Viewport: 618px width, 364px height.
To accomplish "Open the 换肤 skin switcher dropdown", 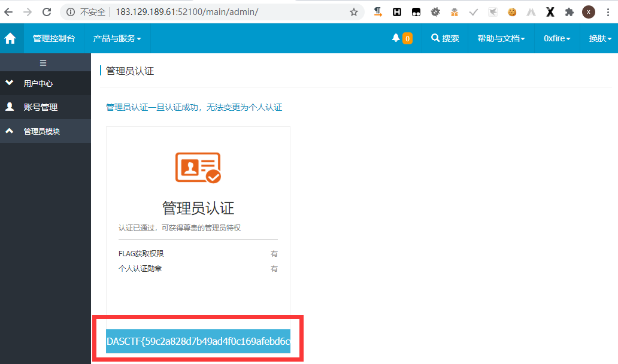I will (x=600, y=38).
